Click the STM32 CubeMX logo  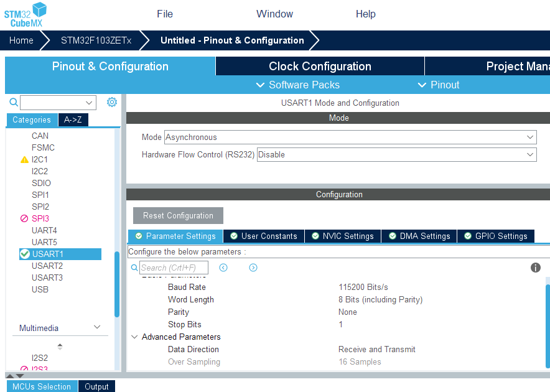pyautogui.click(x=25, y=15)
